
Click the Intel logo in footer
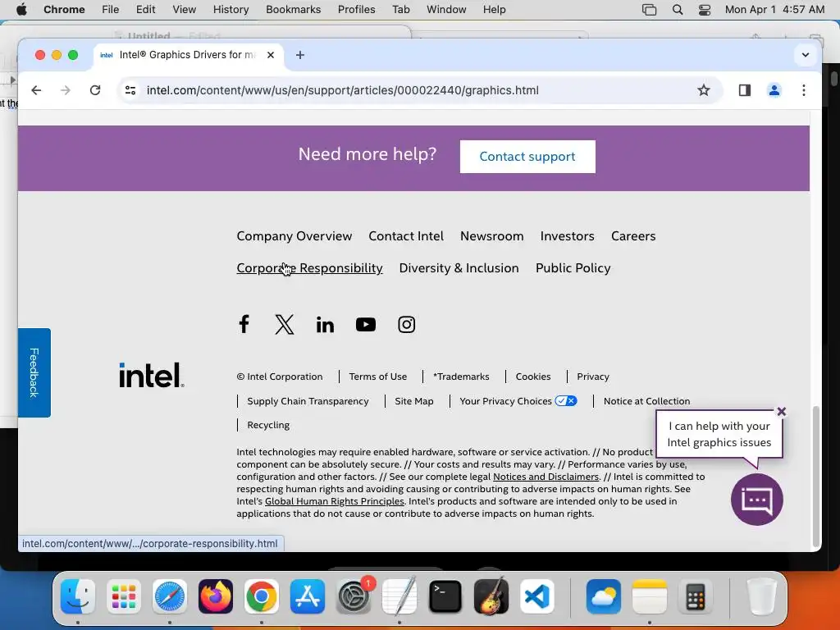[152, 375]
